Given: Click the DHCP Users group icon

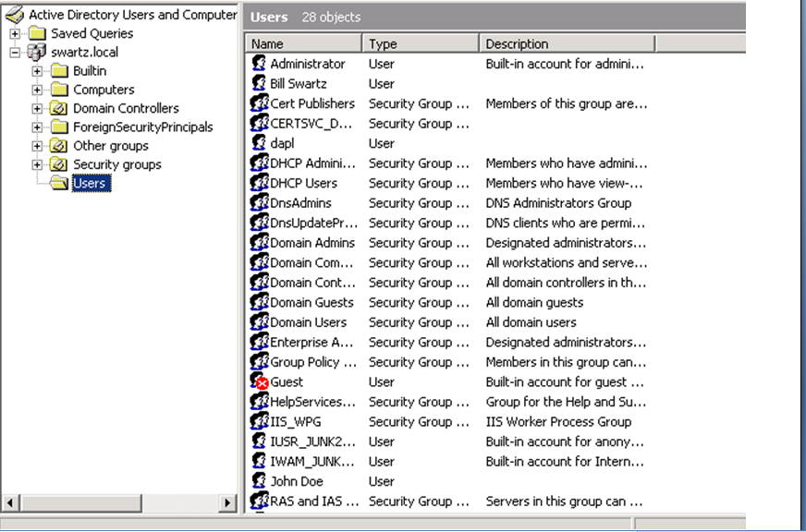Looking at the screenshot, I should [259, 183].
